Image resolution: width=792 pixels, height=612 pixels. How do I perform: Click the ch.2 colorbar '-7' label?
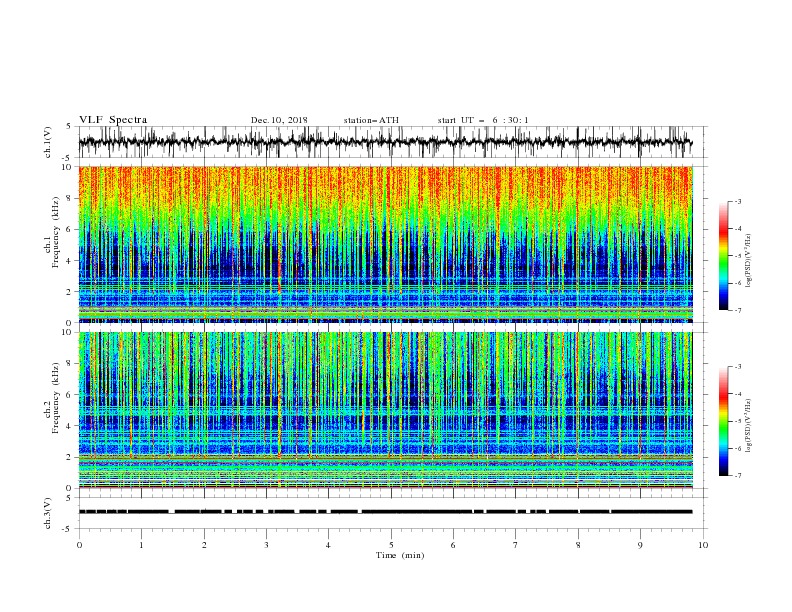tap(737, 475)
